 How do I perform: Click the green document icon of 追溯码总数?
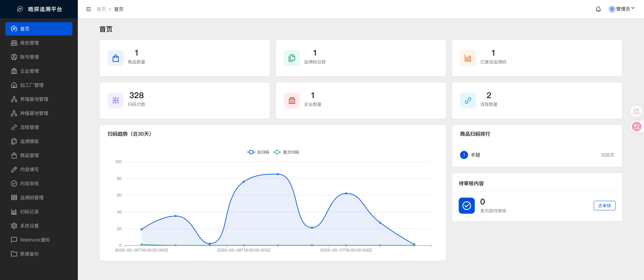point(292,58)
